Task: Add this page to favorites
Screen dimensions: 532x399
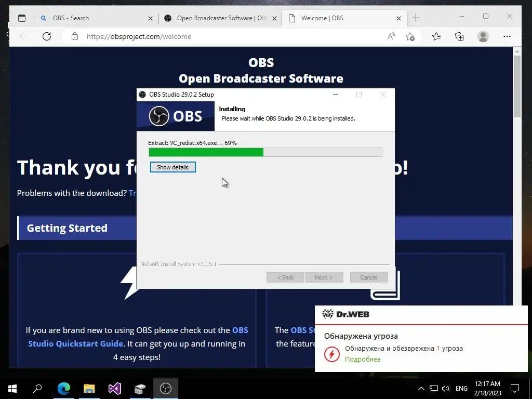Action: [410, 36]
